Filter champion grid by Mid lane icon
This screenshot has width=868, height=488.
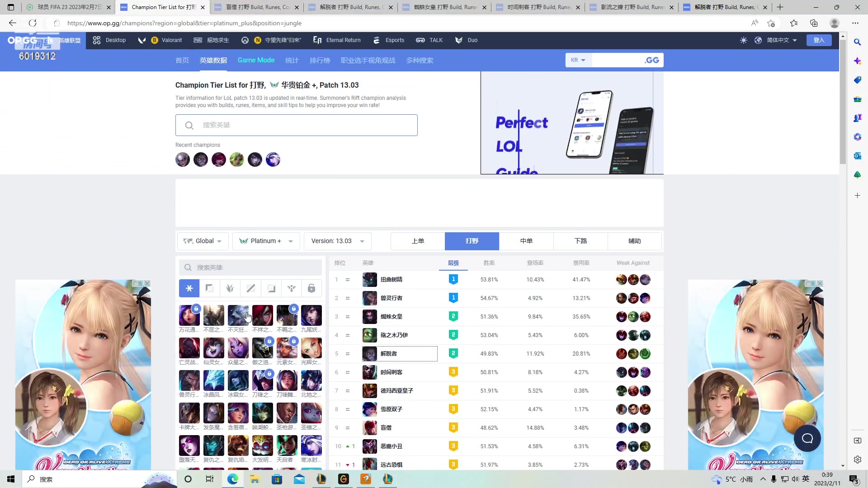point(250,288)
